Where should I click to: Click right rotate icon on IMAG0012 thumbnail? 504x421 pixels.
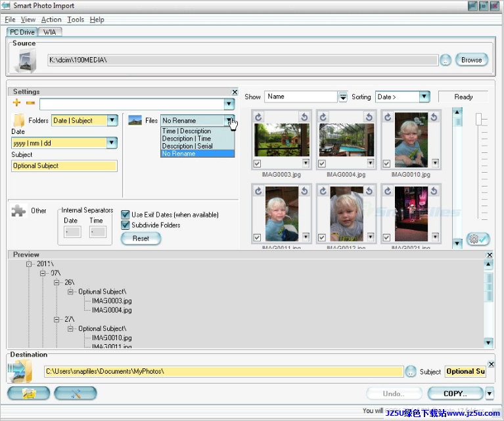click(x=369, y=191)
